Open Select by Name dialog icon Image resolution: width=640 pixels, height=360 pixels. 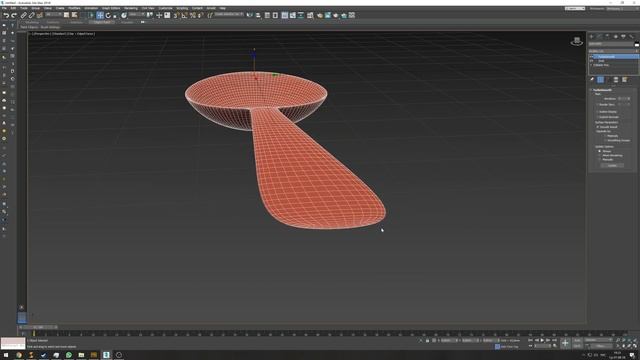[x=74, y=15]
